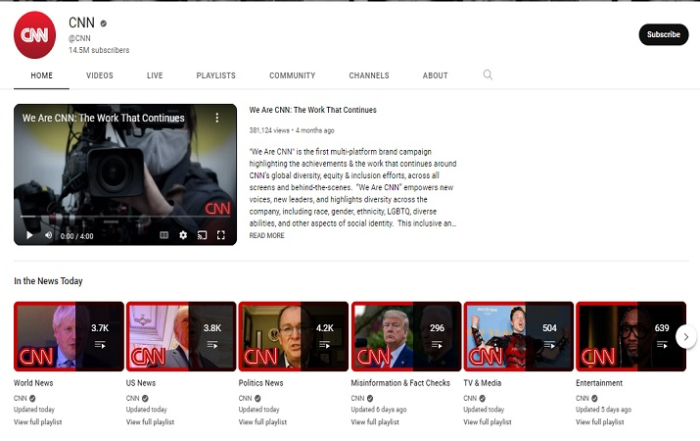View full playlist for Politics News

tap(262, 422)
